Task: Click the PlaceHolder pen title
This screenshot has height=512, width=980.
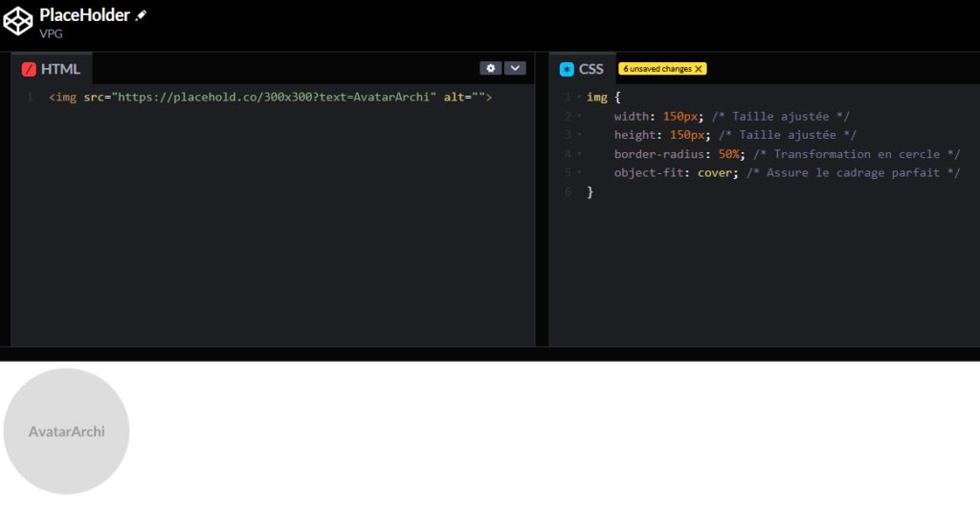Action: click(84, 15)
